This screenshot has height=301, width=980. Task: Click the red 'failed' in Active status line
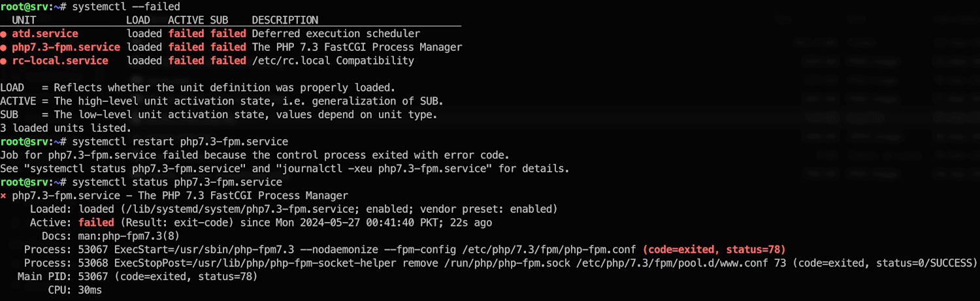tap(96, 223)
